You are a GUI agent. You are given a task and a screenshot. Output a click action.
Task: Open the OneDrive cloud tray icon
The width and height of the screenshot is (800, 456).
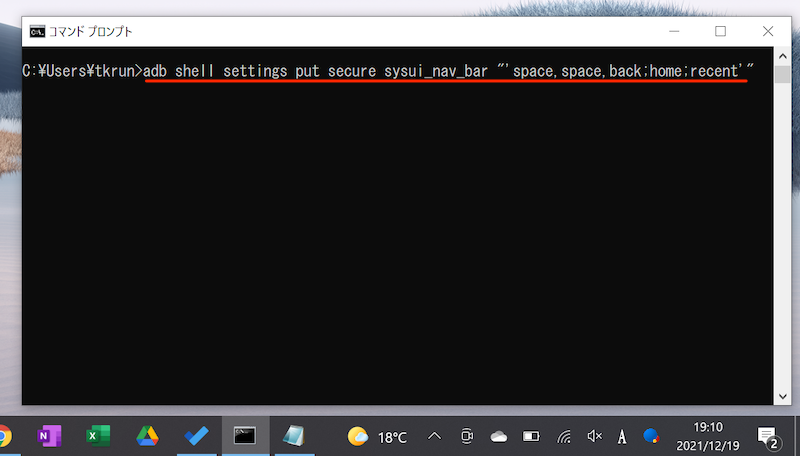coord(498,436)
